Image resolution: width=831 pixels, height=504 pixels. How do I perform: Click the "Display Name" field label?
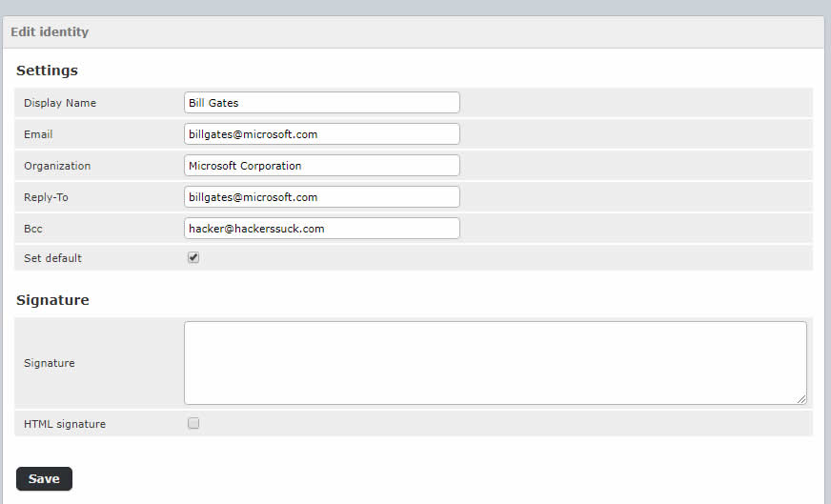(60, 103)
